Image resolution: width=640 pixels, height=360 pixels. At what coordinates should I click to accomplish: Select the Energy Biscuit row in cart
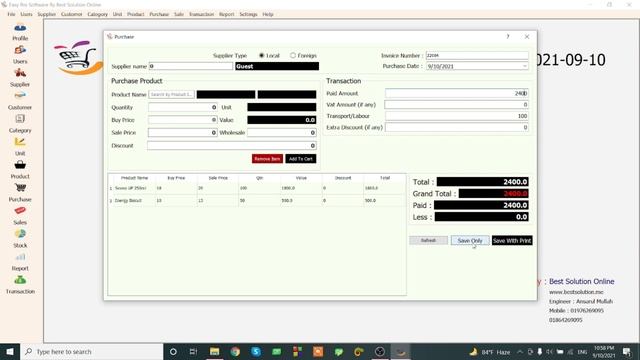(257, 200)
